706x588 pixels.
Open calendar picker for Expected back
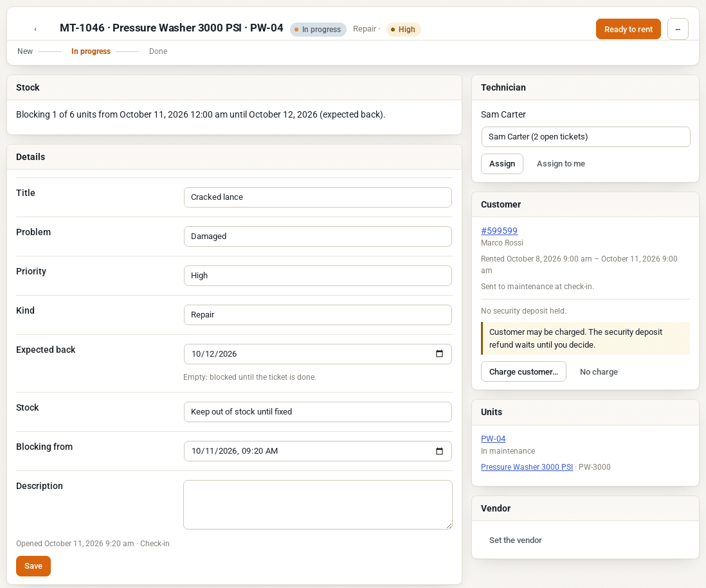[439, 353]
